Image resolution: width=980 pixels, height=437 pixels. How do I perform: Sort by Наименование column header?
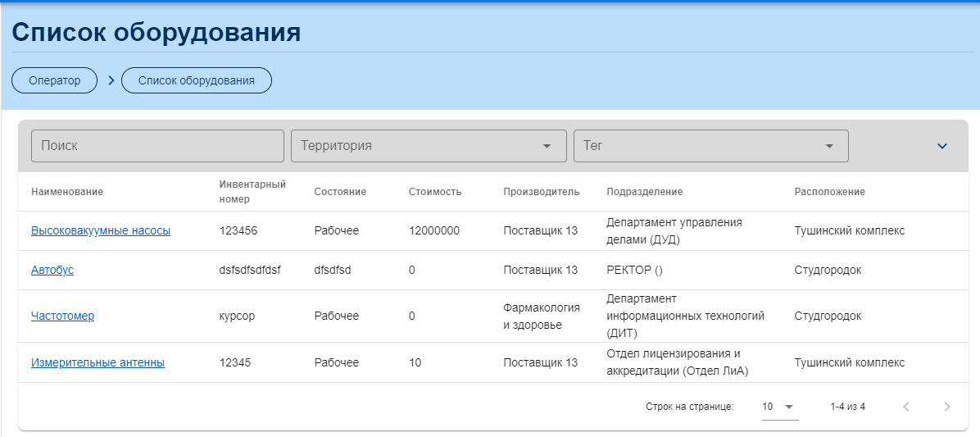(x=67, y=192)
